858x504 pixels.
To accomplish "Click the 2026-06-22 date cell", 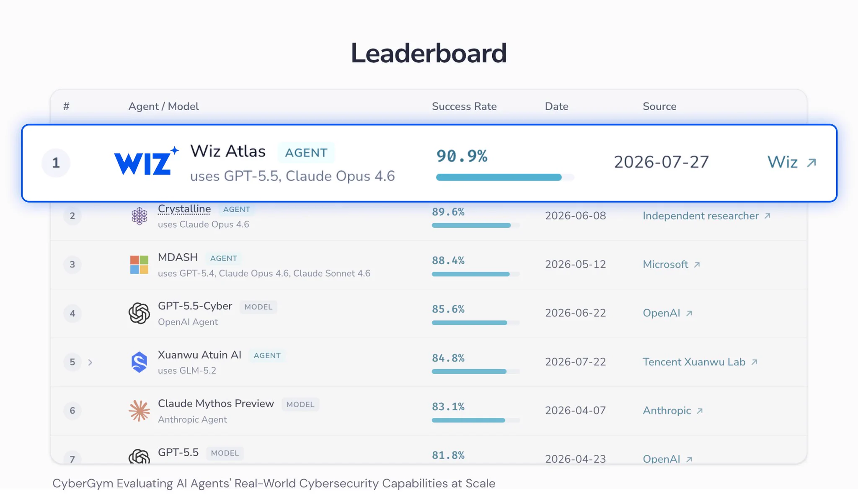I will coord(576,313).
